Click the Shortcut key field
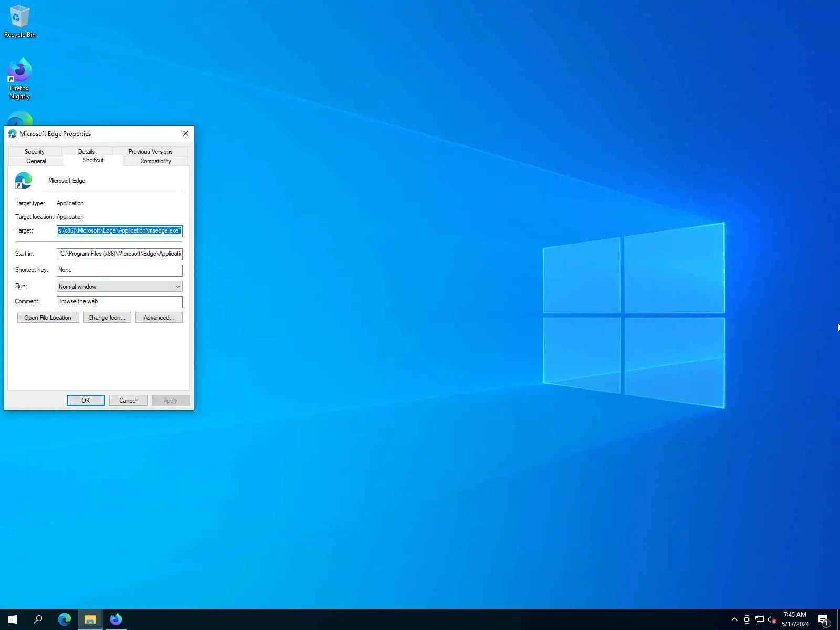 pyautogui.click(x=120, y=270)
